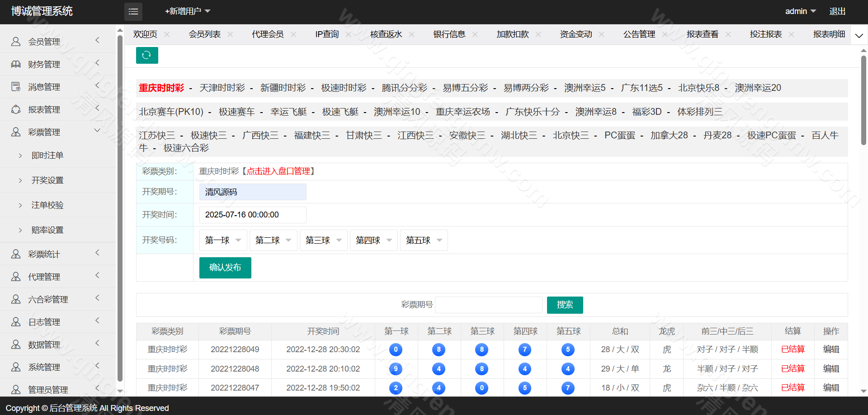Click the 彩票期号 search input field
Image resolution: width=868 pixels, height=415 pixels.
click(488, 305)
